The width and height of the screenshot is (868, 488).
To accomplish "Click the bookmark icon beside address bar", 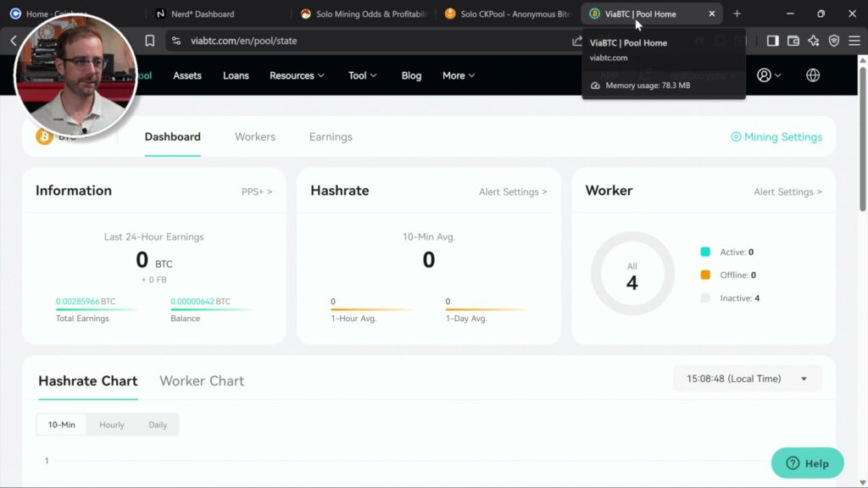I will (x=149, y=41).
